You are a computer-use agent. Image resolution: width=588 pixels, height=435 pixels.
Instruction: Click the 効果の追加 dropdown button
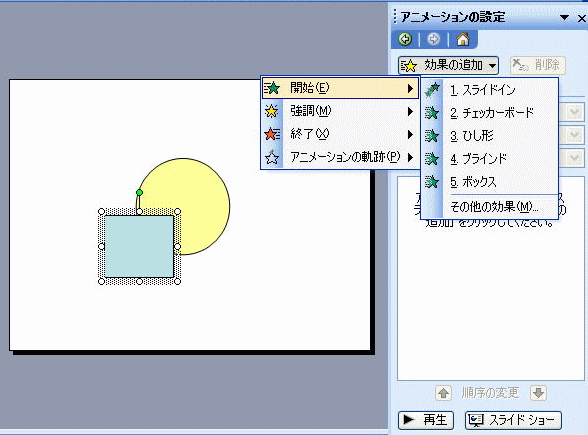click(448, 66)
